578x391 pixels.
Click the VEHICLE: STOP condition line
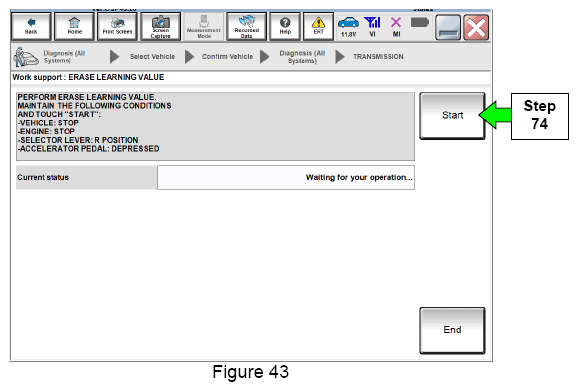[x=48, y=123]
